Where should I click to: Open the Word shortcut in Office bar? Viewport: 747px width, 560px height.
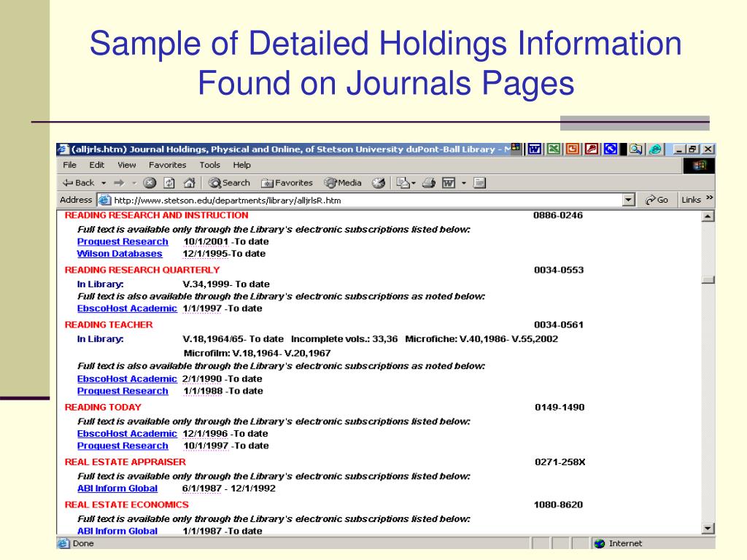point(535,149)
